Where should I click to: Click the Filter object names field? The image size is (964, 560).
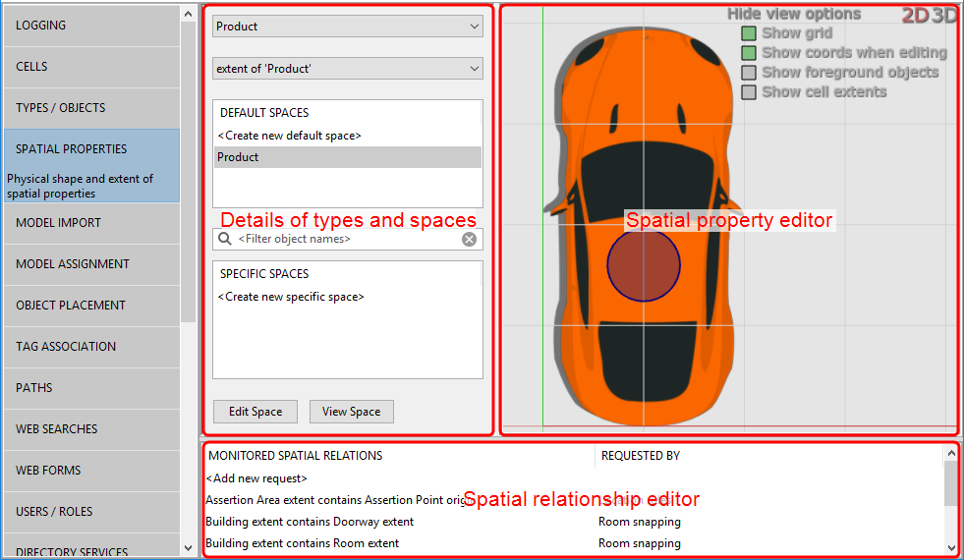347,239
